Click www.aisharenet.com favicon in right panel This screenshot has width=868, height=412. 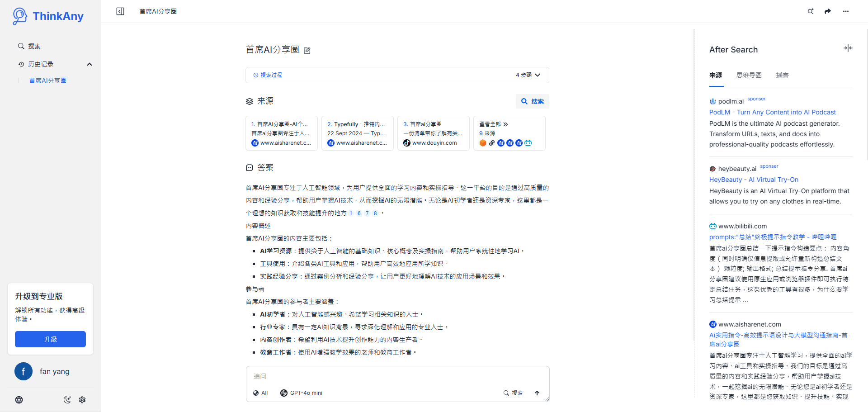point(713,324)
